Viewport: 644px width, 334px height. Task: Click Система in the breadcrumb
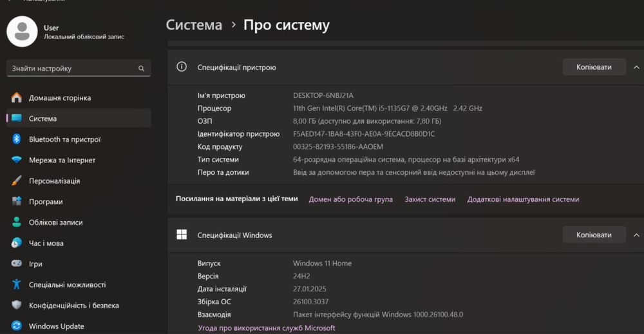194,25
